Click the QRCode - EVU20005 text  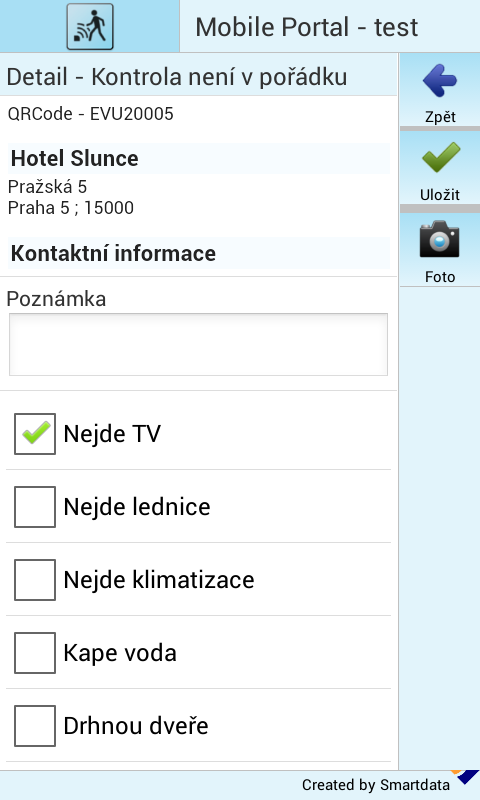pyautogui.click(x=91, y=113)
